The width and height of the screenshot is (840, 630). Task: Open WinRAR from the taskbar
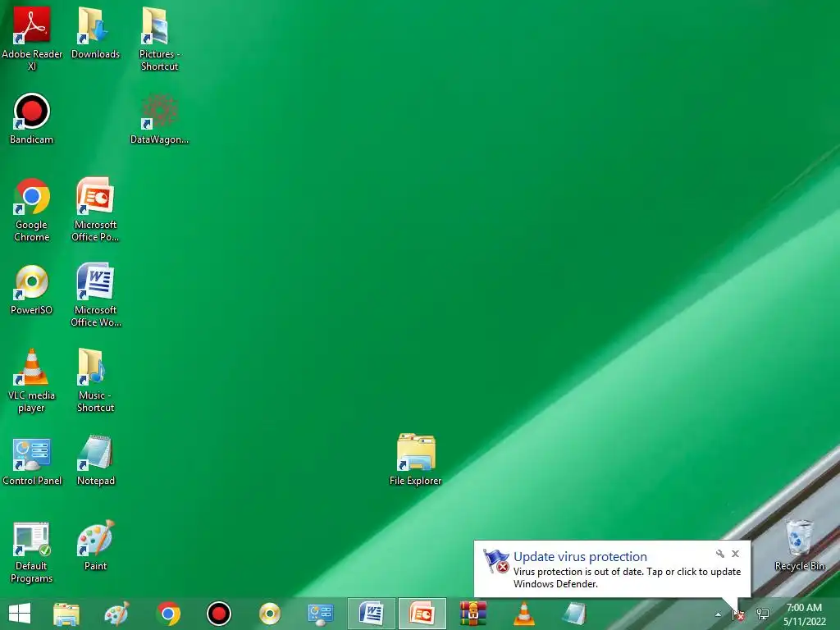[473, 614]
